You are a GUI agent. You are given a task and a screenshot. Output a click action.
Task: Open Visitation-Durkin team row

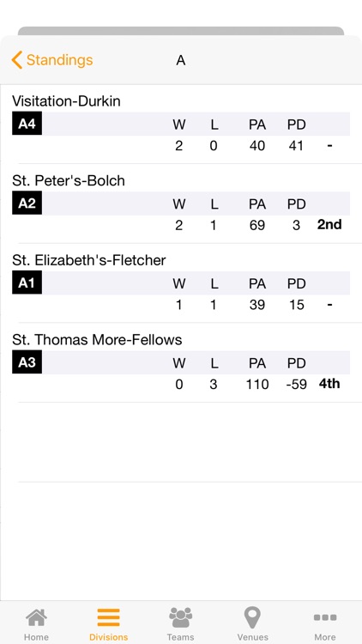coord(181,124)
